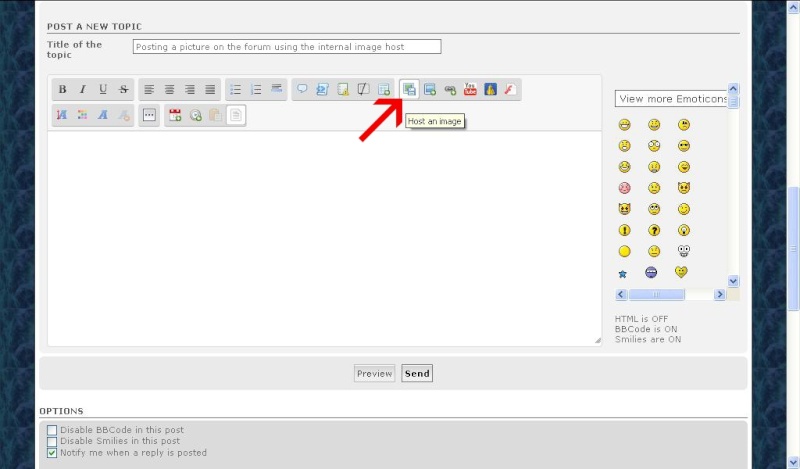
Task: Align text to the right
Action: pos(190,89)
